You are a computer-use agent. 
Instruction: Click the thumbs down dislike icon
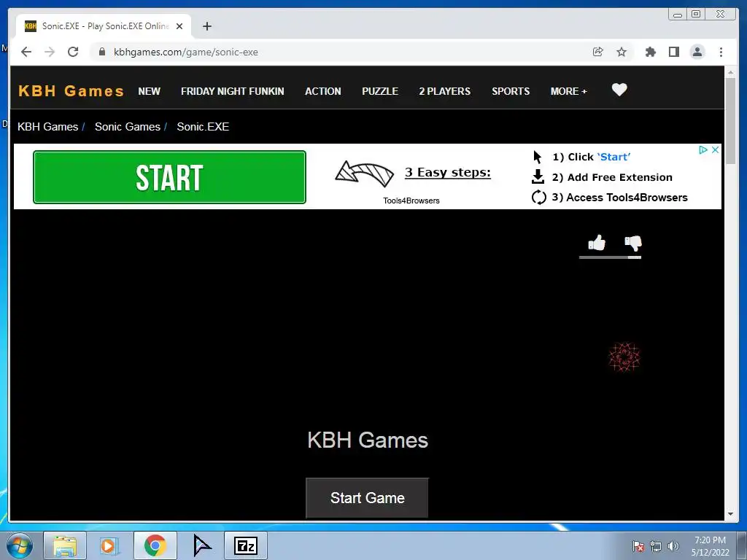coord(633,244)
